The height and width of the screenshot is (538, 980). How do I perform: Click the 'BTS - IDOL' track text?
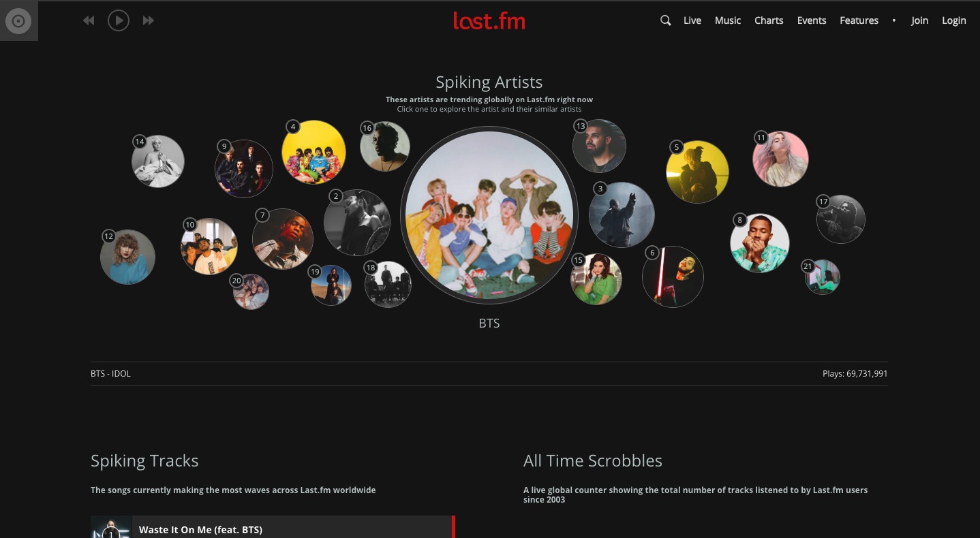coord(110,373)
